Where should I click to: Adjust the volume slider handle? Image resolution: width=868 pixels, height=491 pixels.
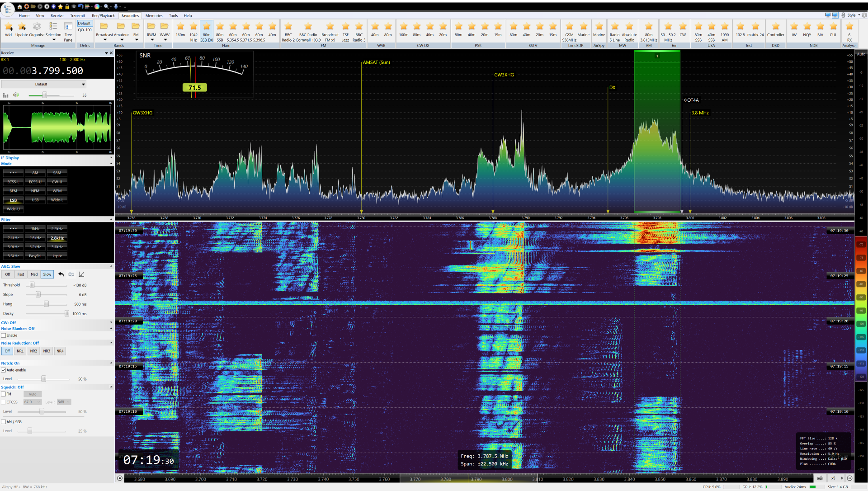[x=44, y=95]
